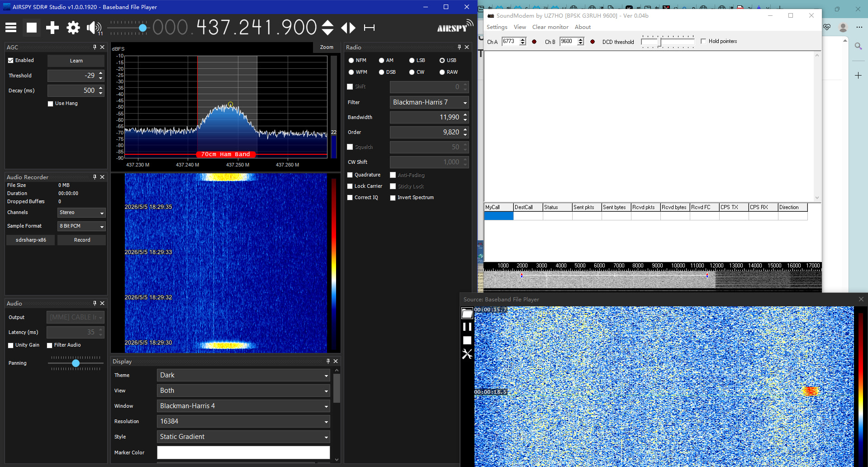Pin the Audio Recorder panel
The width and height of the screenshot is (868, 467).
(95, 177)
